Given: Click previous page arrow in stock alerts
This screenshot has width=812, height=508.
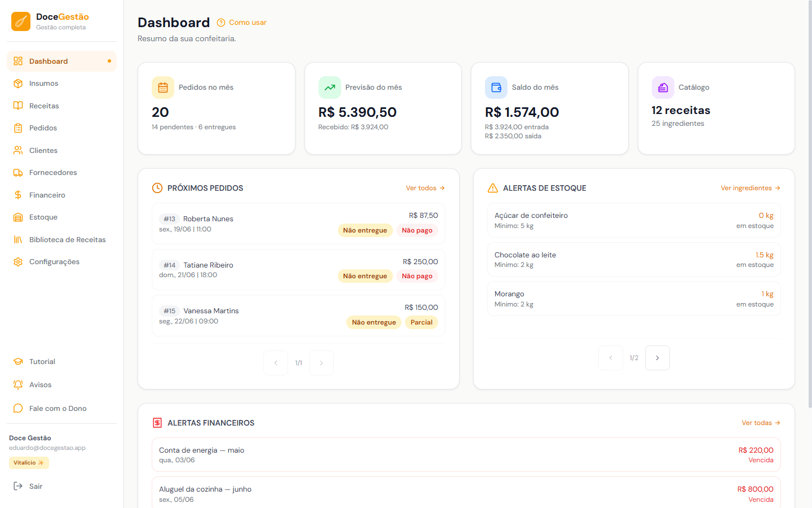Looking at the screenshot, I should click(611, 358).
